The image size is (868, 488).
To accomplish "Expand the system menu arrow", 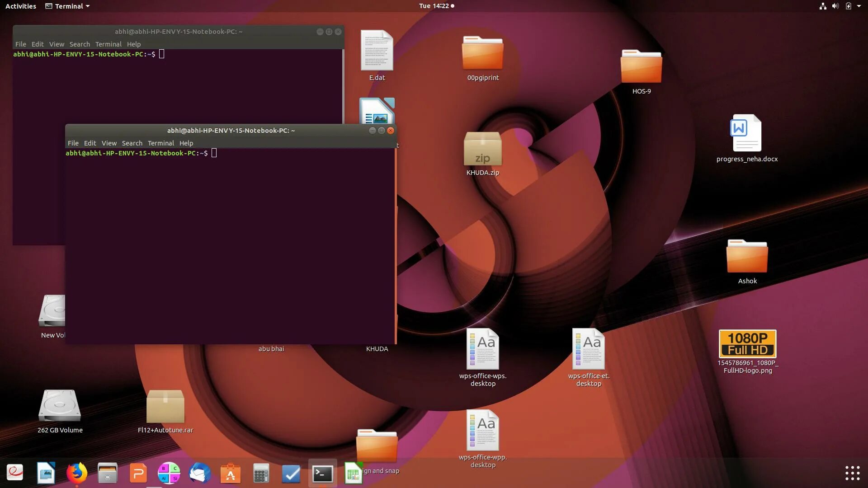I will 859,6.
